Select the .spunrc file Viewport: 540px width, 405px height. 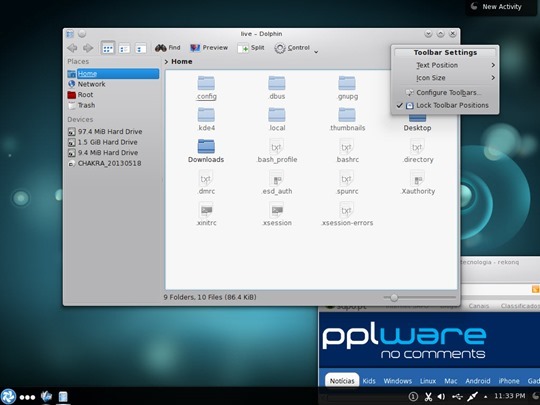pyautogui.click(x=347, y=183)
